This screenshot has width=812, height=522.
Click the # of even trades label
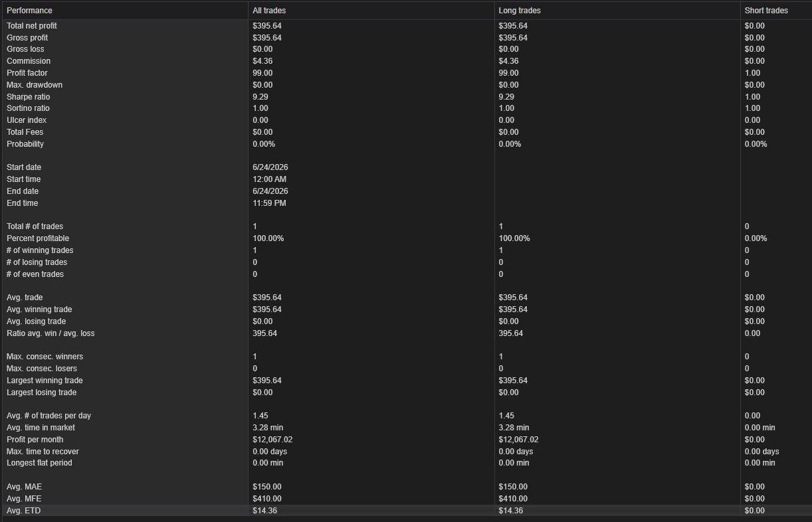pos(35,274)
